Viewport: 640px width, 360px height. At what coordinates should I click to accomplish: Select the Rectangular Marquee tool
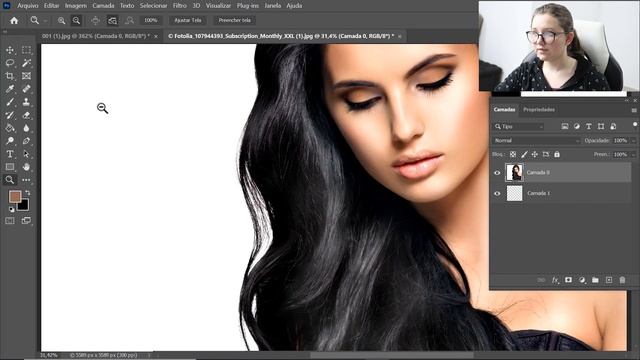coord(26,50)
